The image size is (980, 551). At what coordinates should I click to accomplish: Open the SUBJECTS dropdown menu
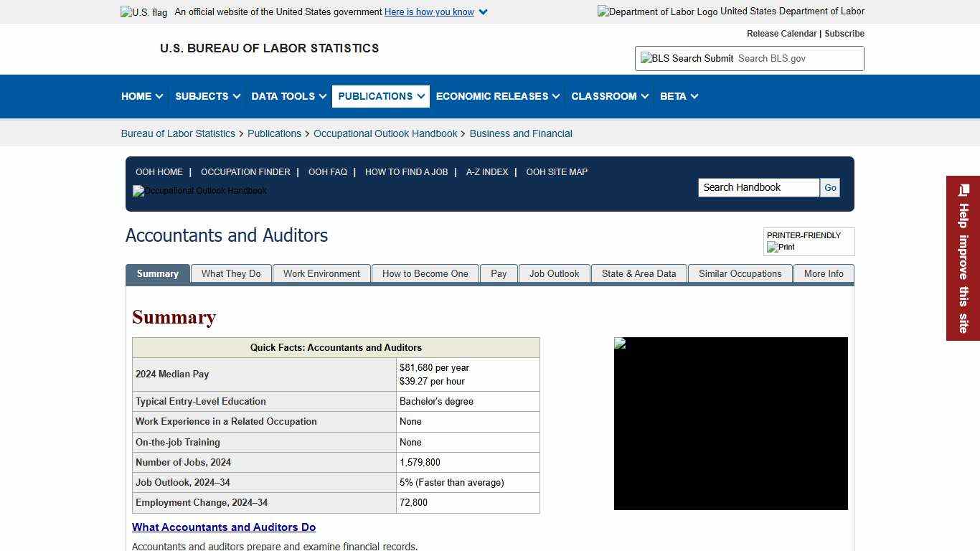(207, 96)
